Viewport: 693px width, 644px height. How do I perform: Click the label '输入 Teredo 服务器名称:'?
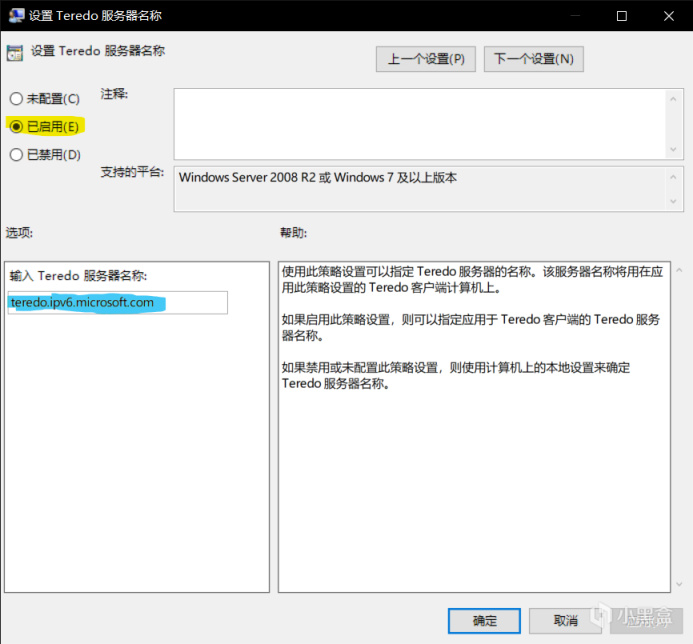pyautogui.click(x=78, y=276)
